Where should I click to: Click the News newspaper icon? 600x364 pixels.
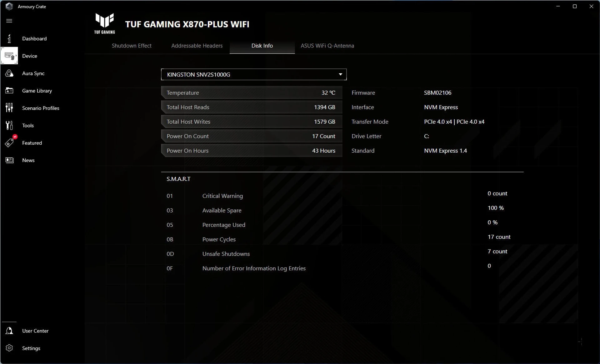click(9, 160)
